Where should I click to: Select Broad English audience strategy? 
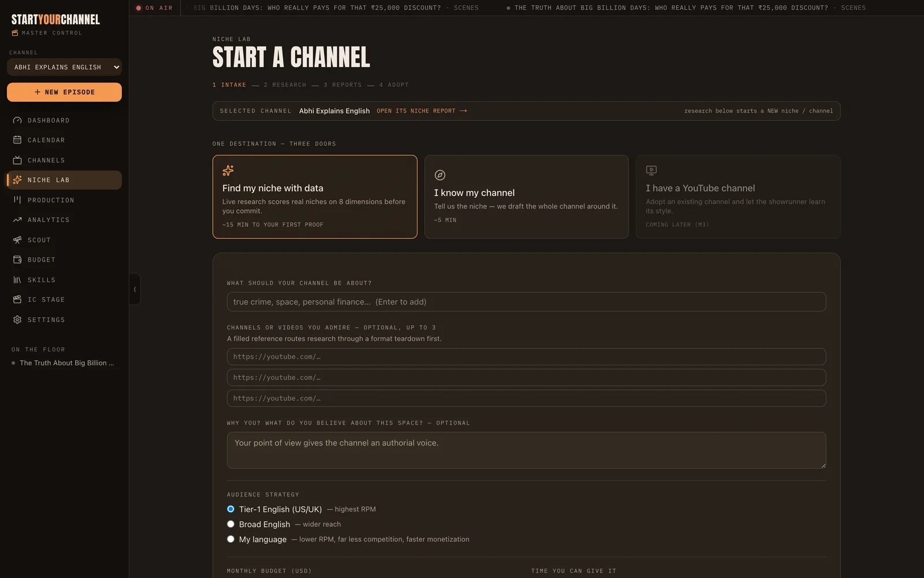coord(230,524)
